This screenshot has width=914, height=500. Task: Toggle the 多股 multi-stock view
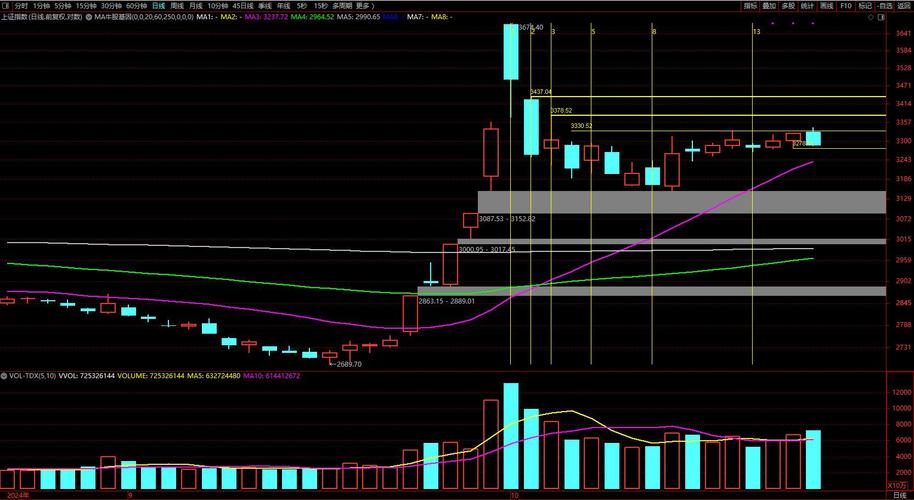coord(788,5)
